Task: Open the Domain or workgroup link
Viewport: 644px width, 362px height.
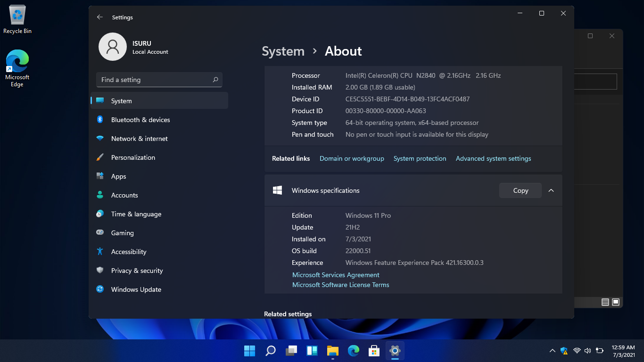Action: (352, 158)
